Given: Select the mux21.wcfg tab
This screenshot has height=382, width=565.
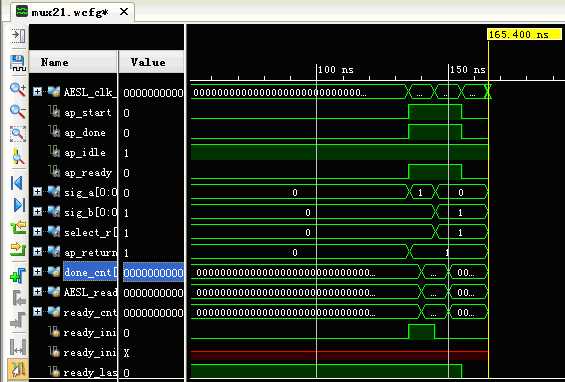Looking at the screenshot, I should point(69,12).
